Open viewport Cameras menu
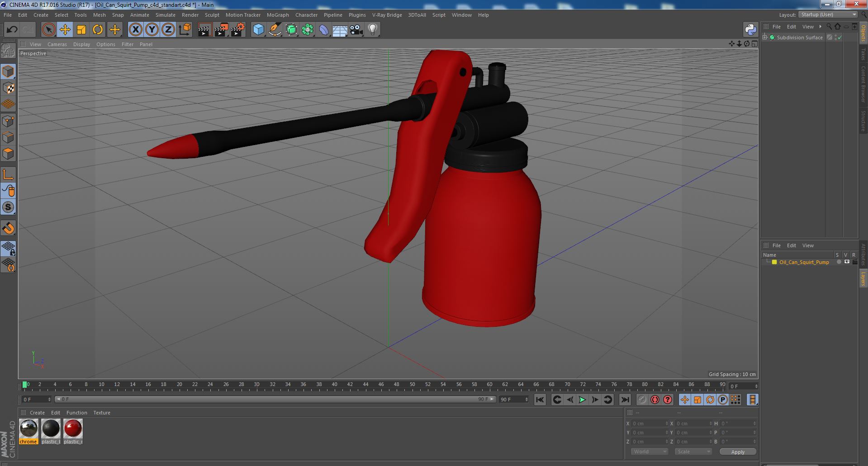 click(x=57, y=44)
